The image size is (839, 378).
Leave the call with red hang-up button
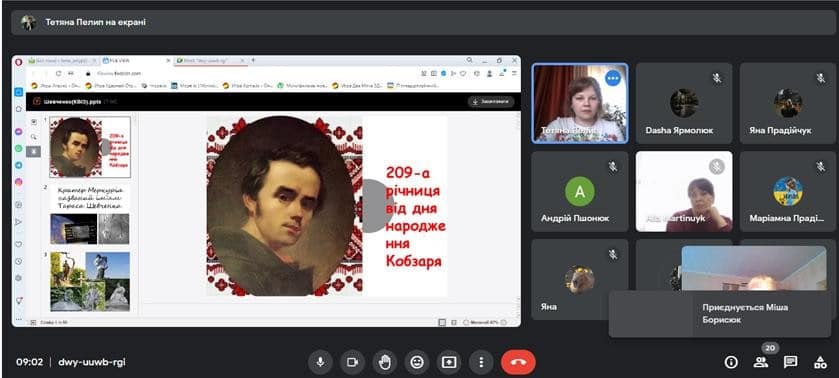[518, 362]
